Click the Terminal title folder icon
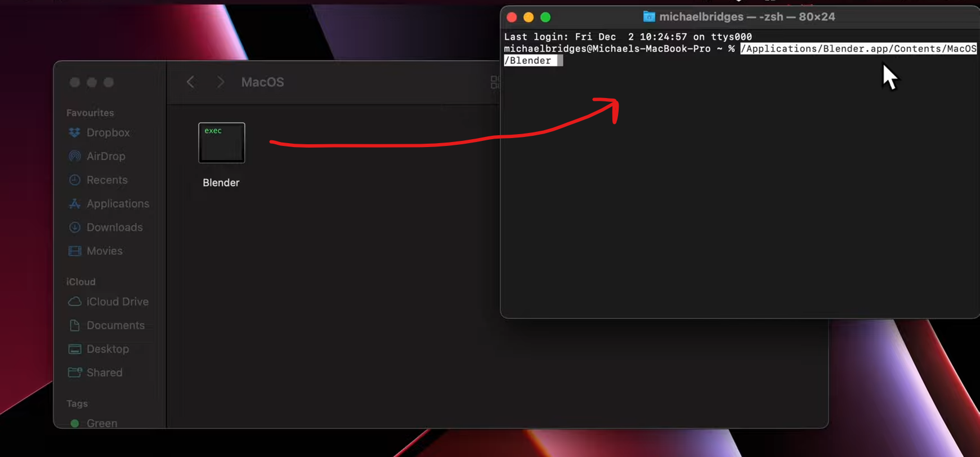Image resolution: width=980 pixels, height=457 pixels. [649, 17]
